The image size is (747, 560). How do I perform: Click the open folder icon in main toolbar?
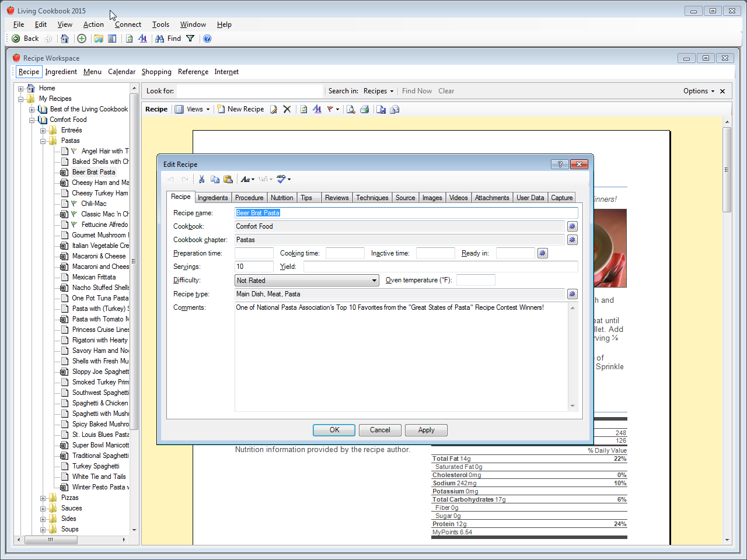pyautogui.click(x=99, y=38)
